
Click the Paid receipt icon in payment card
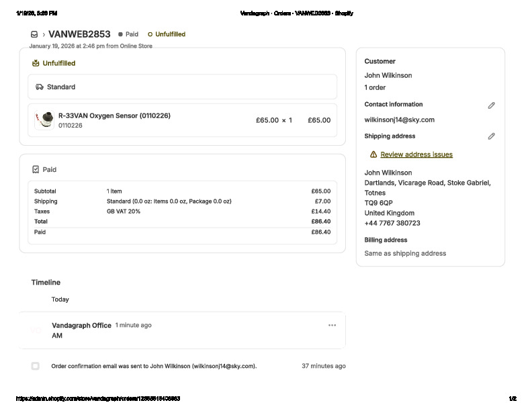pos(36,170)
